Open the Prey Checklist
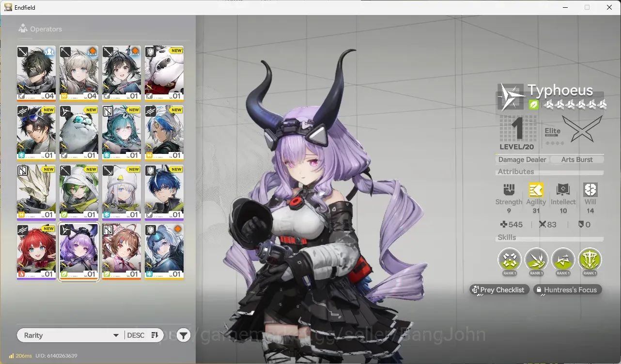Screen dimensions: 621x364 499,289
